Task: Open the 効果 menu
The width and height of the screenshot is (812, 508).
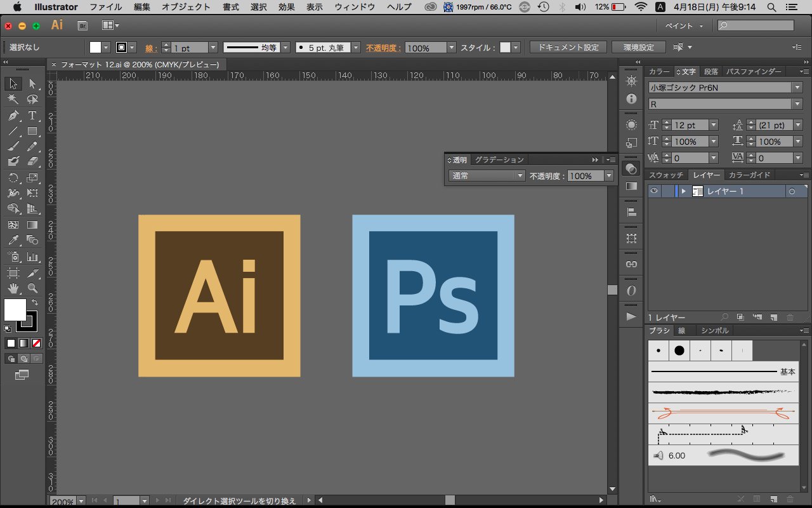Action: coord(286,7)
